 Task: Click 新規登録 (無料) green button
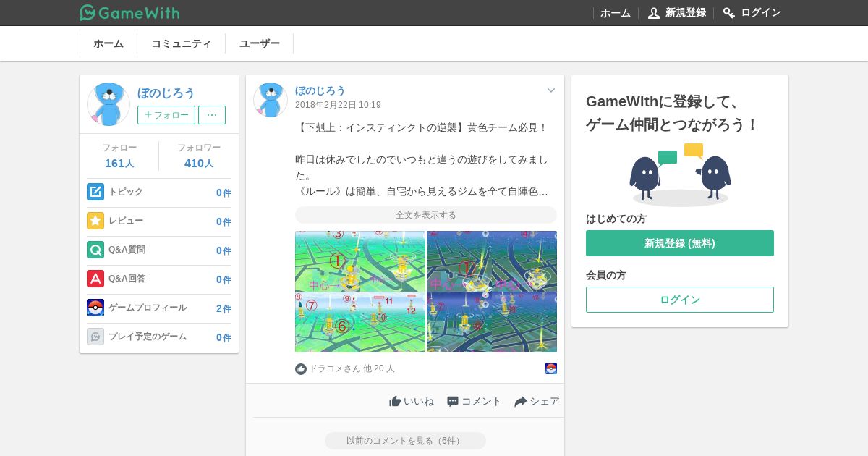click(x=680, y=243)
